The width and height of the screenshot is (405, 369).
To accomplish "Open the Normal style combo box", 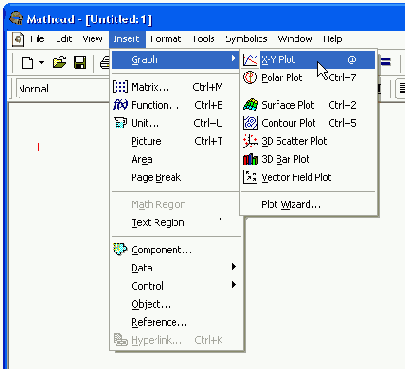I will 62,89.
